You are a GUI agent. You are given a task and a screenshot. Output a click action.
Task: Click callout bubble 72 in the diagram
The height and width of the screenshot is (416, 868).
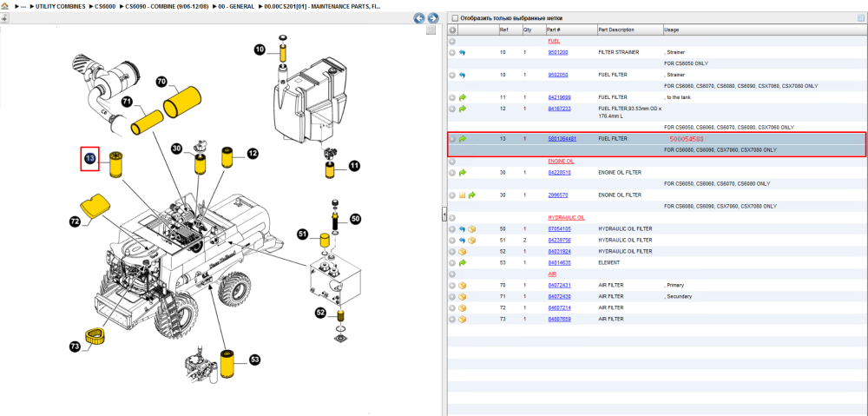[76, 221]
